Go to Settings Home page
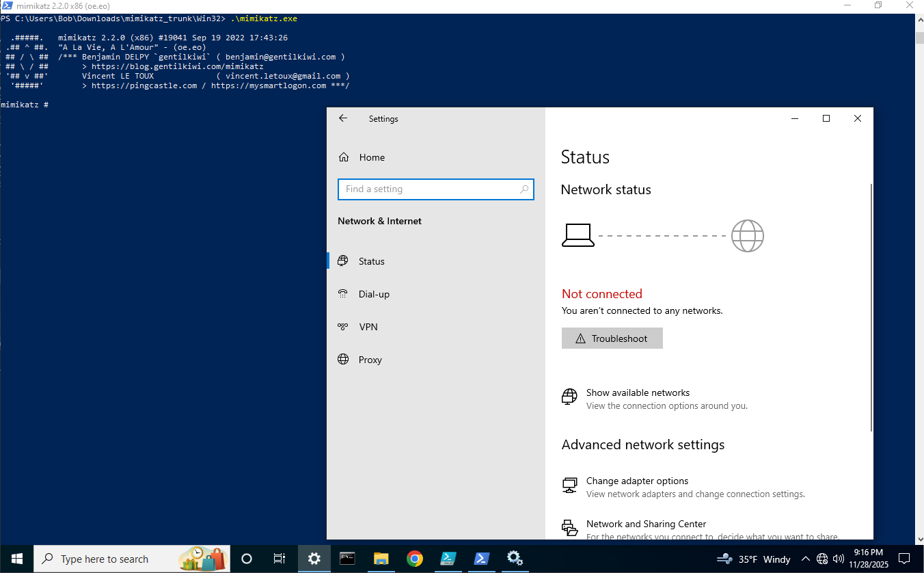This screenshot has width=924, height=573. click(x=371, y=157)
